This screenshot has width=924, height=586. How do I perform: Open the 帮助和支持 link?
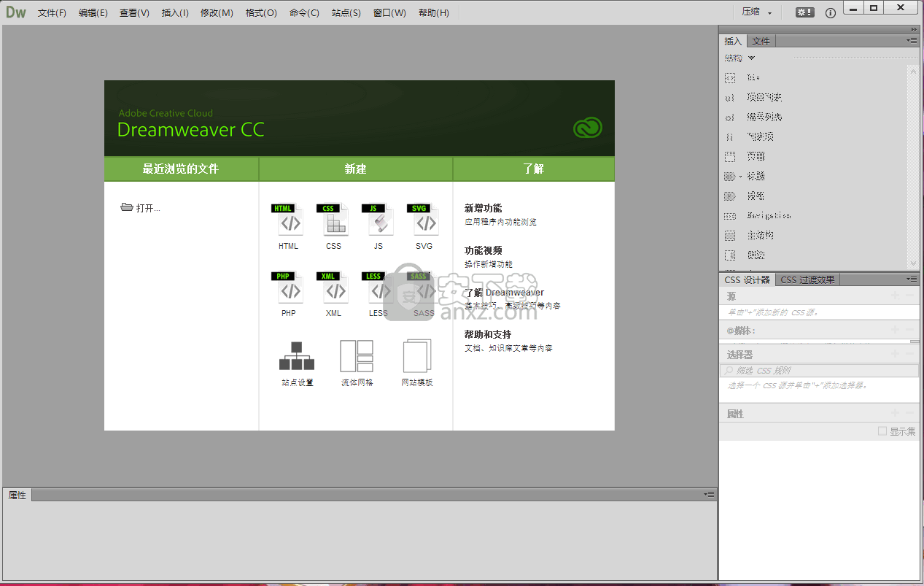click(x=488, y=334)
